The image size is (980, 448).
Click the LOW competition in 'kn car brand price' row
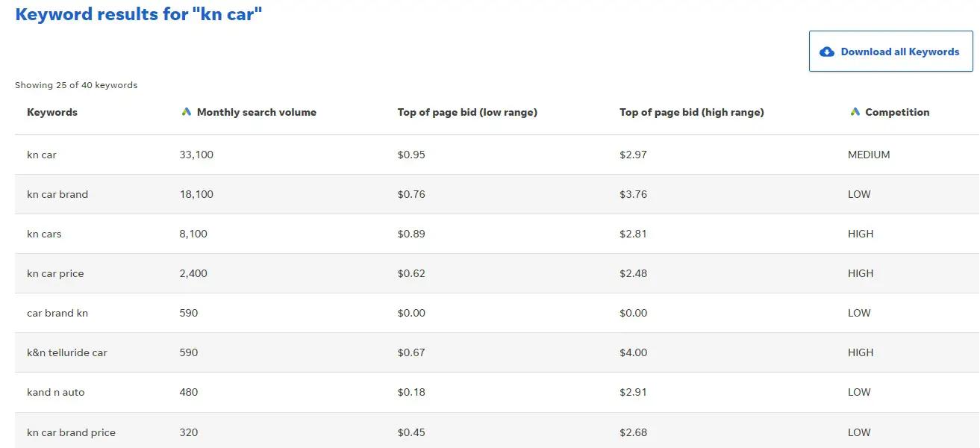[x=859, y=432]
